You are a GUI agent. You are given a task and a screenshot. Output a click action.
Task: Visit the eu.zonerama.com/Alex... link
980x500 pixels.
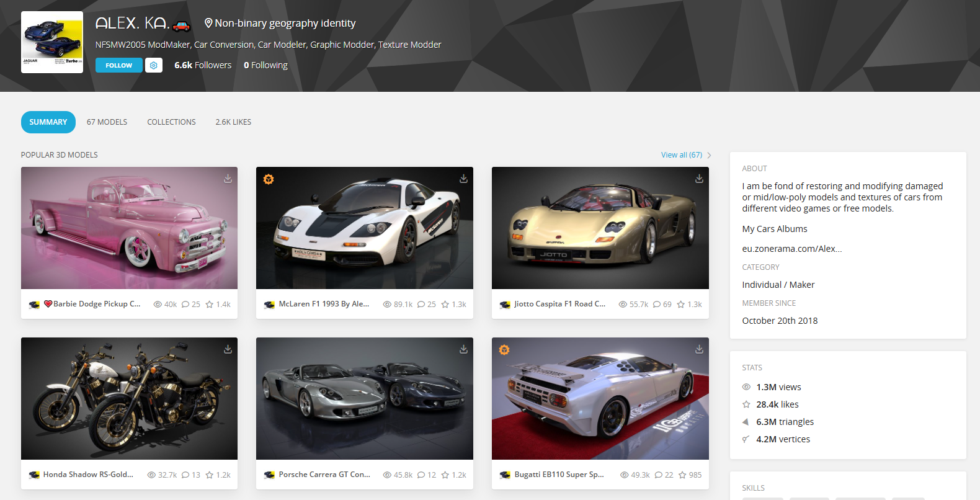[792, 249]
